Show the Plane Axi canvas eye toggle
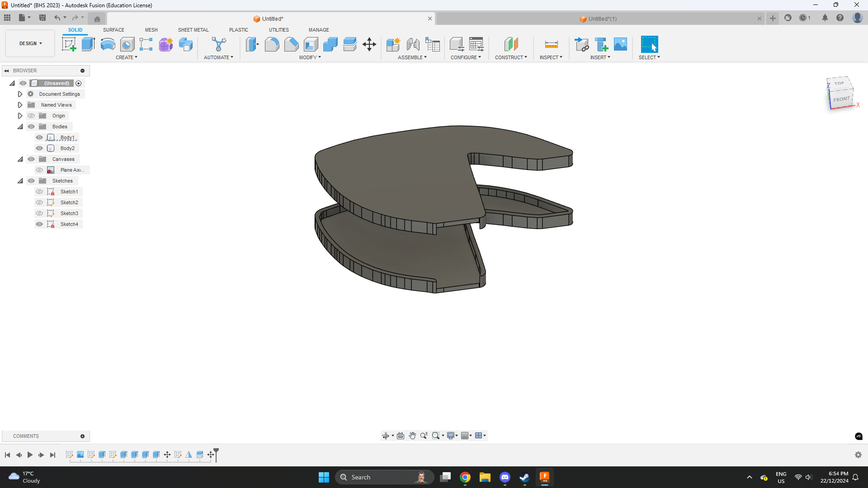Image resolution: width=868 pixels, height=488 pixels. 39,170
